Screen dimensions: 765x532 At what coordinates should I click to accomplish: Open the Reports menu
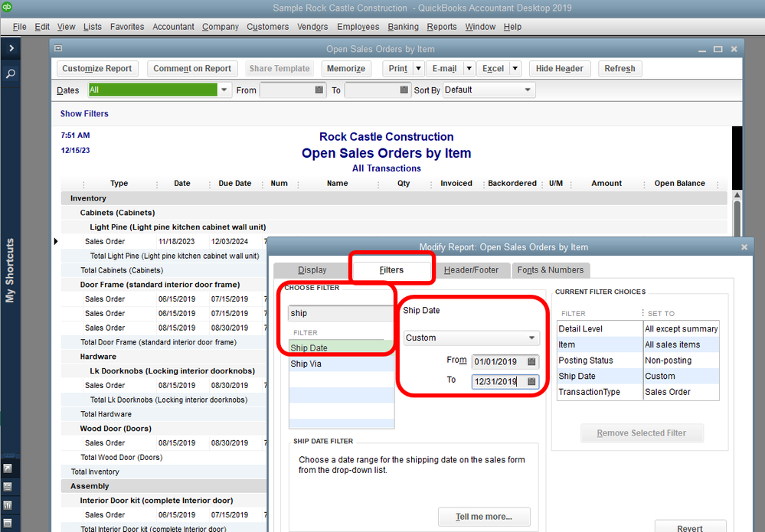pyautogui.click(x=442, y=27)
